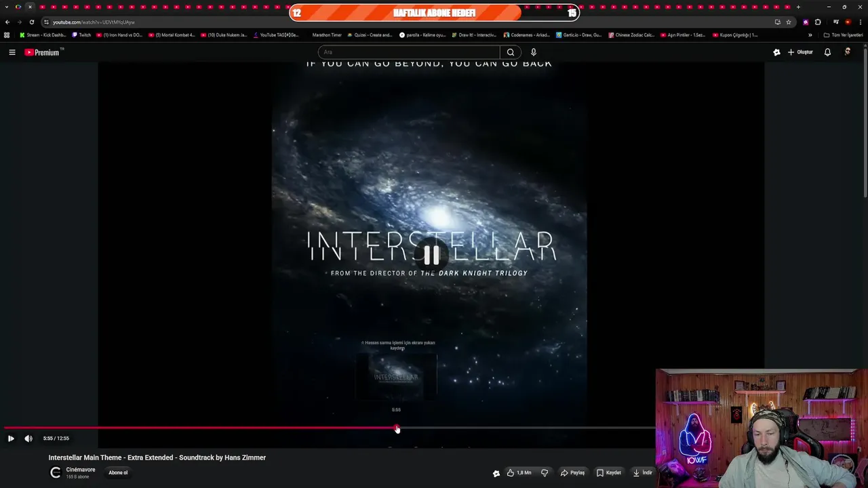
Task: Open the YouTube account avatar menu
Action: pos(848,52)
